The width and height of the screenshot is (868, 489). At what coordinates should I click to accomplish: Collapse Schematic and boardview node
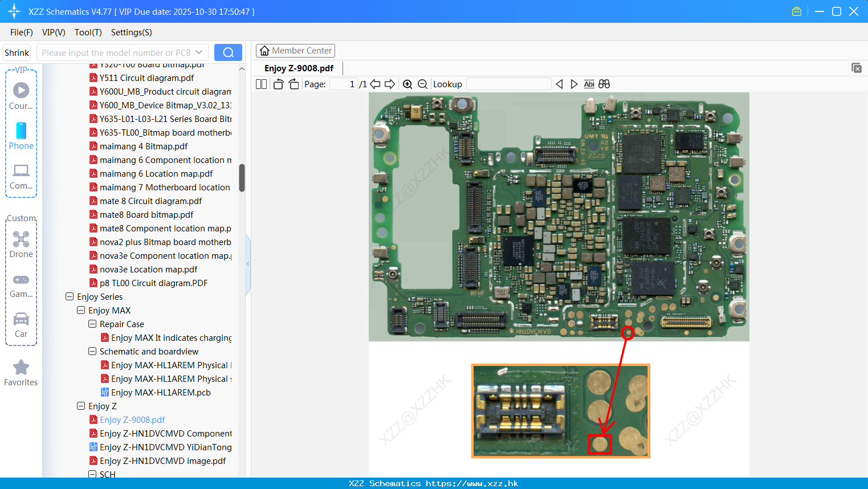(92, 351)
